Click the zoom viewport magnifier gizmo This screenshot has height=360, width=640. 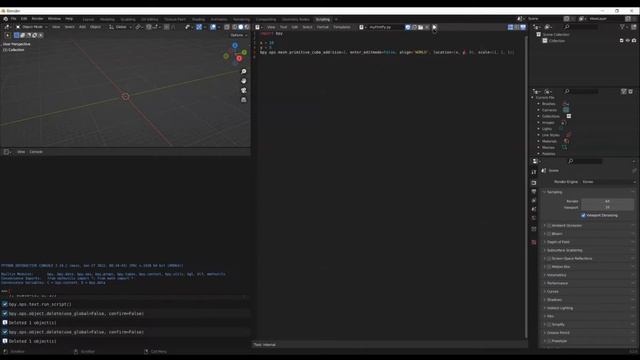[x=244, y=71]
